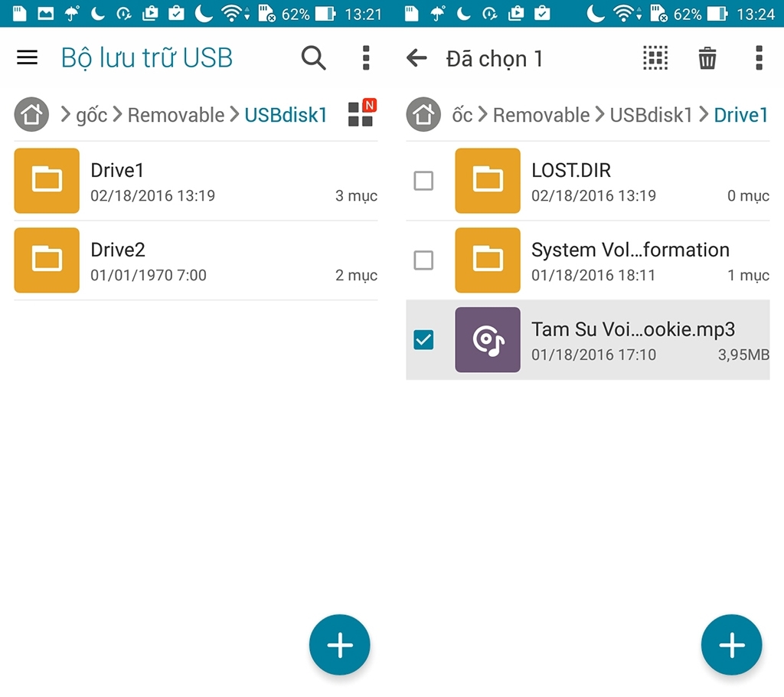Tap home icon before the gốc breadcrumb
Screen dimensions: 784x697
point(31,114)
